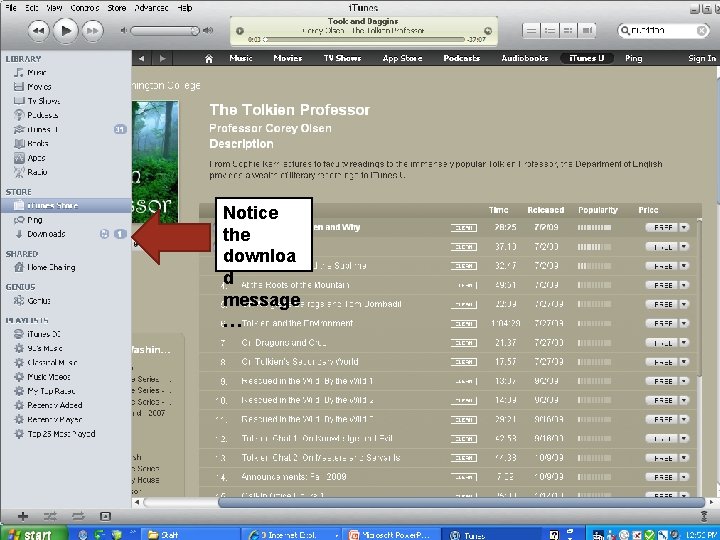Screen dimensions: 720x540
Task: Open dropdown arrow for On Dragons and Orcs price
Action: point(684,343)
